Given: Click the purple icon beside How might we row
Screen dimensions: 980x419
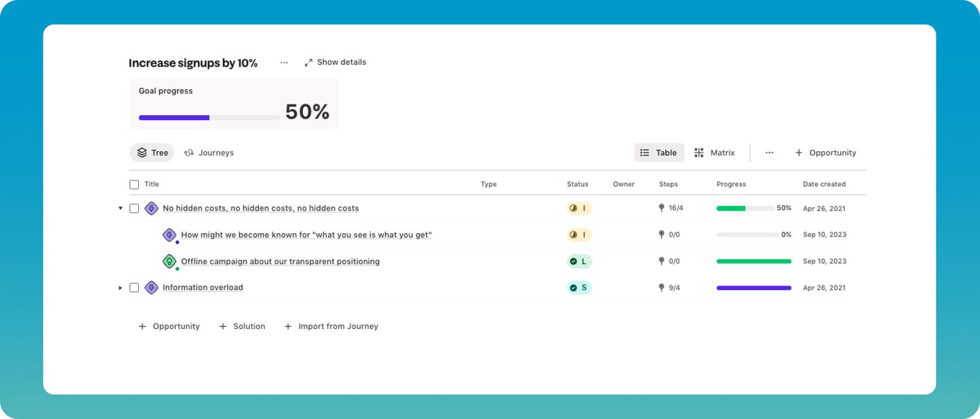Looking at the screenshot, I should click(x=169, y=235).
